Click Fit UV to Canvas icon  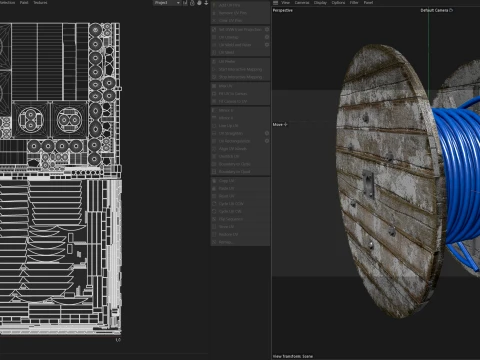click(x=214, y=94)
